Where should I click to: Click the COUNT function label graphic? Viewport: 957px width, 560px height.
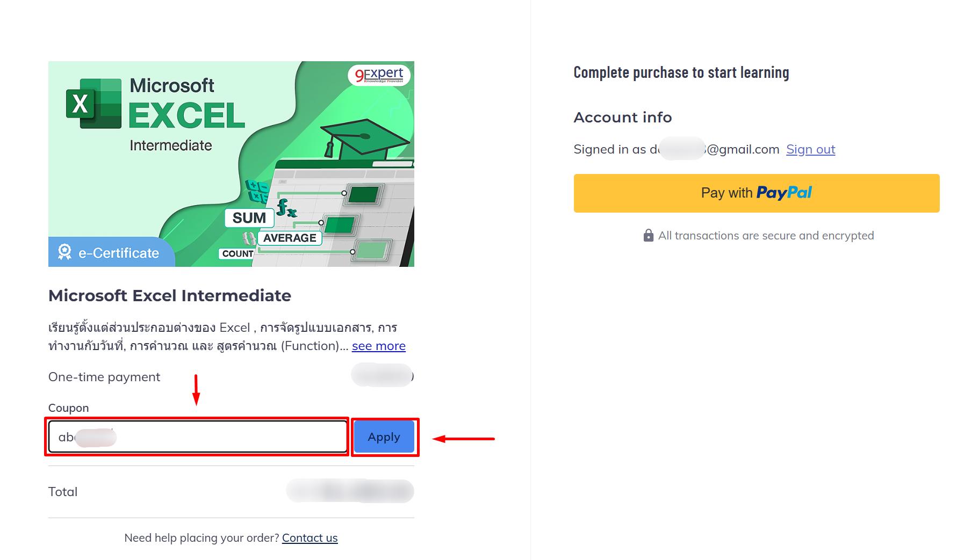237,253
